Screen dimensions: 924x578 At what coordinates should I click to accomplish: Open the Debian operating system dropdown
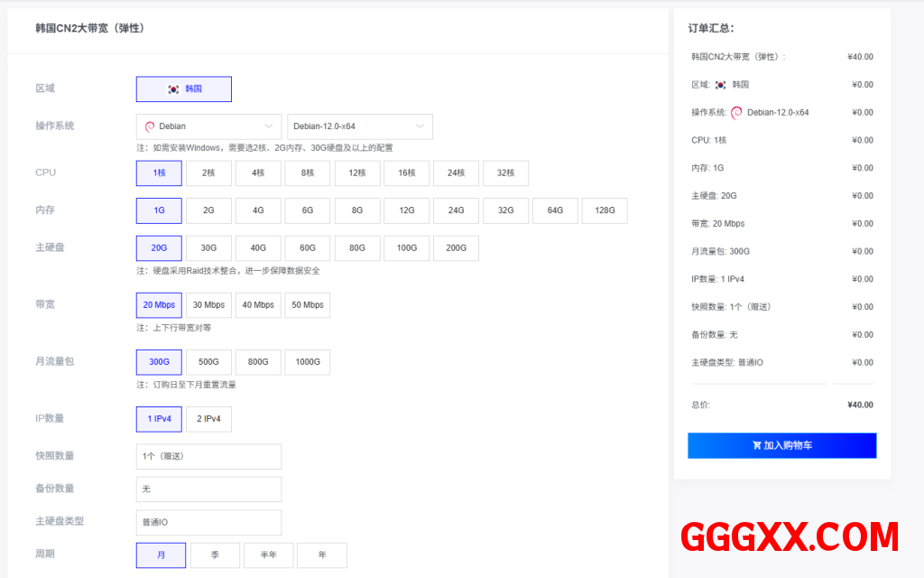pos(208,126)
